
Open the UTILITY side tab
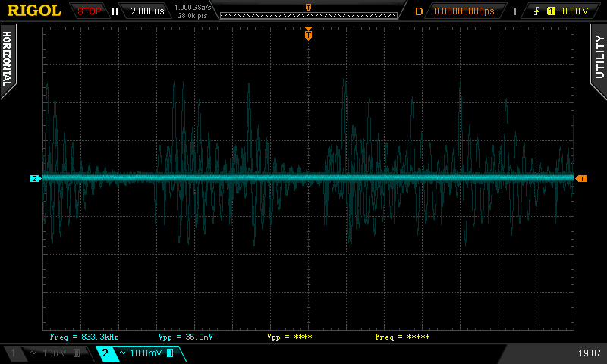coord(599,58)
